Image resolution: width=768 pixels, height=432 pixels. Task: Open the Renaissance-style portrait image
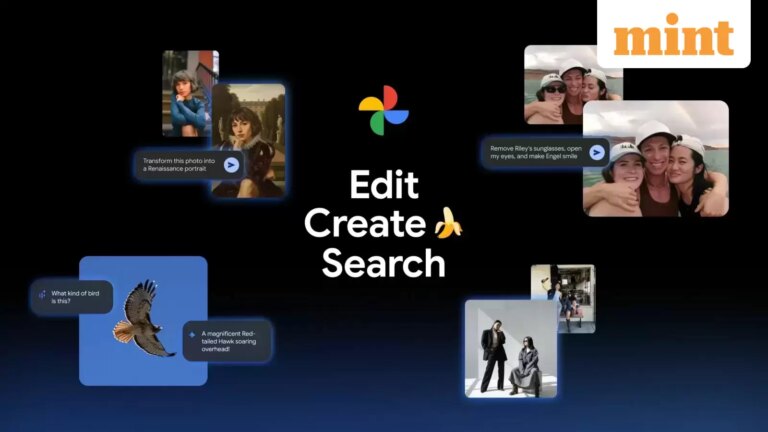[249, 141]
